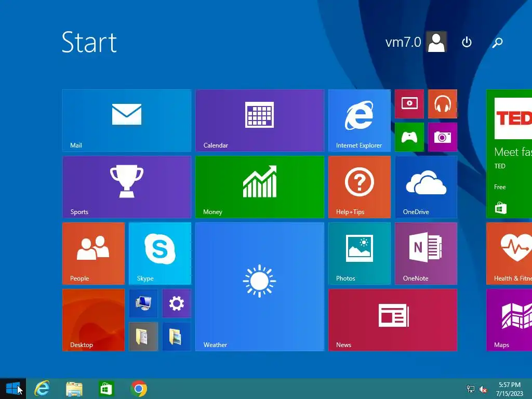
Task: Open the Sports trophy tile
Action: tap(127, 187)
